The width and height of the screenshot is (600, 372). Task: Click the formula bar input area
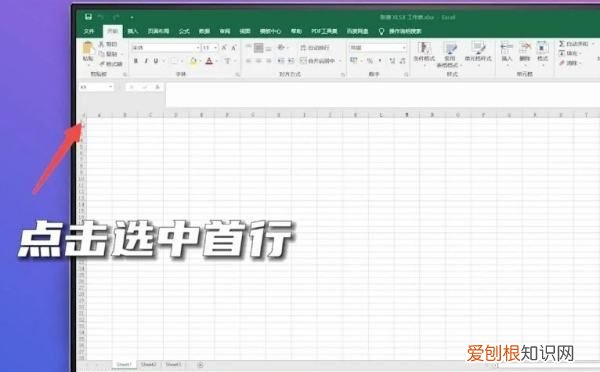pyautogui.click(x=383, y=95)
